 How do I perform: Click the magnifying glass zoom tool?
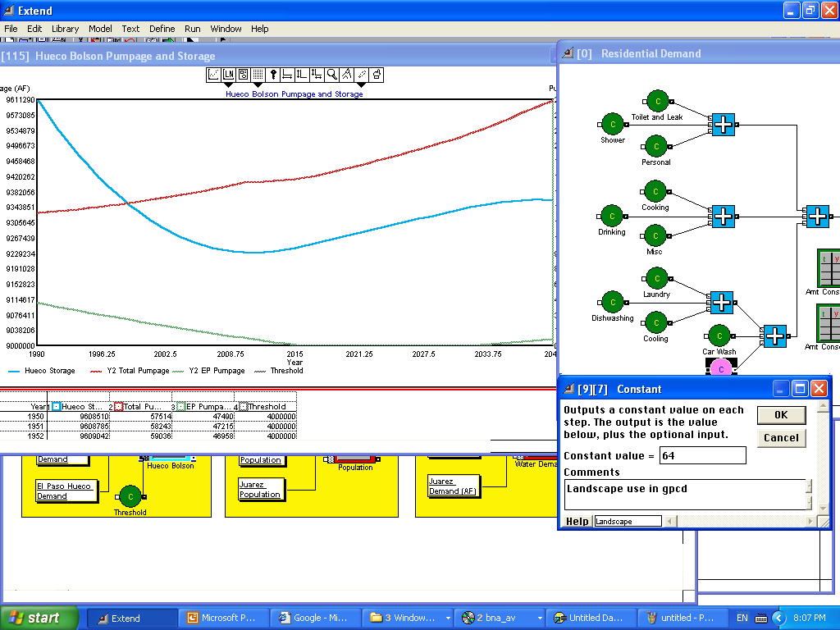pos(332,75)
